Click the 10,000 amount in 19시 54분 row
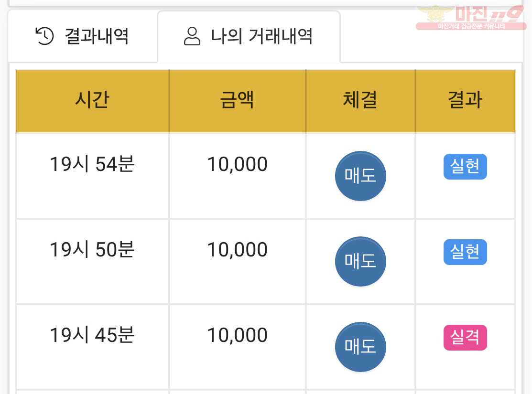532x394 pixels. coord(237,165)
